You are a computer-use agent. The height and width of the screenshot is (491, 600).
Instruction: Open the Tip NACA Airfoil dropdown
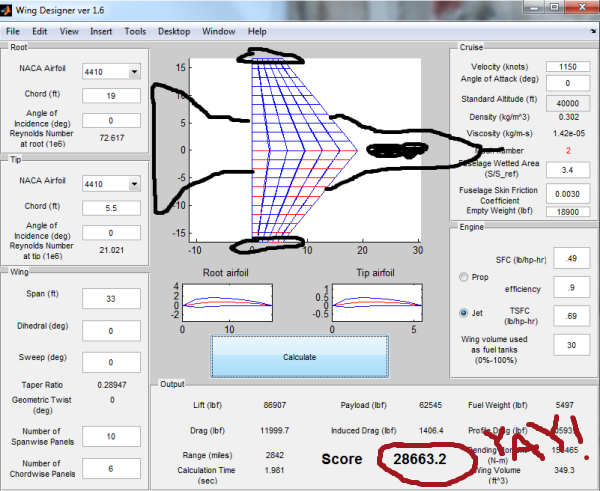click(110, 184)
